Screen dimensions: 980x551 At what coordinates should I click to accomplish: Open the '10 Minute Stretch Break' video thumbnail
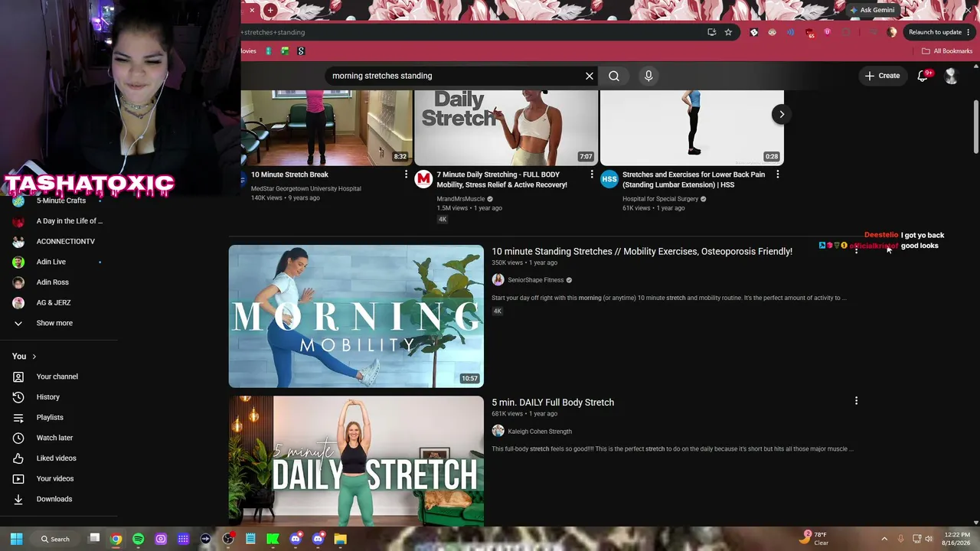tap(327, 127)
